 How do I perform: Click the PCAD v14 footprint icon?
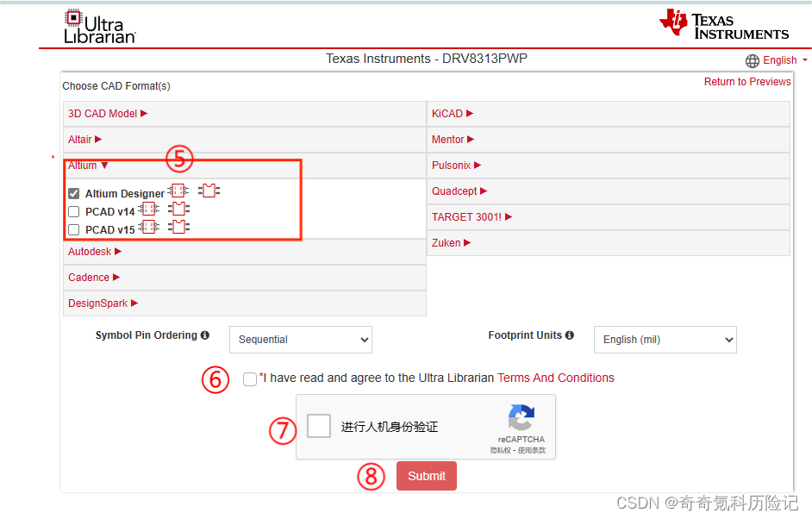pos(179,209)
